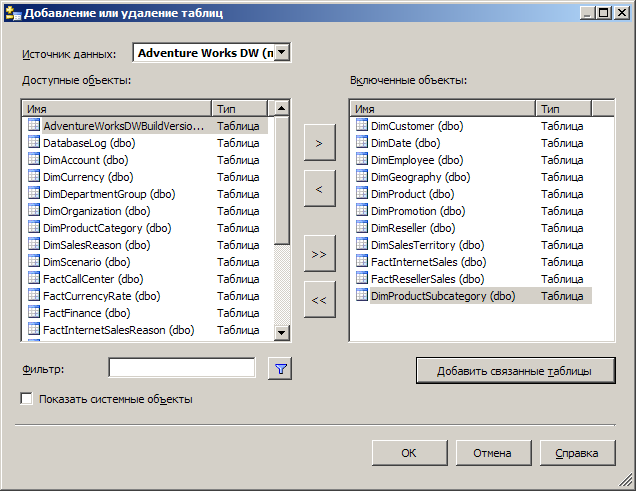Image resolution: width=636 pixels, height=491 pixels.
Task: Click the > button to add selected table
Action: [x=320, y=143]
